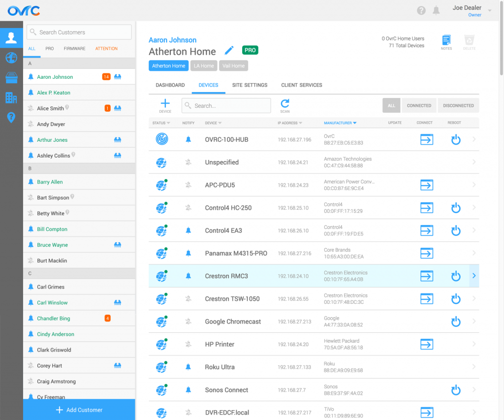The image size is (504, 420).
Task: Sort by Status column arrow
Action: [168, 123]
